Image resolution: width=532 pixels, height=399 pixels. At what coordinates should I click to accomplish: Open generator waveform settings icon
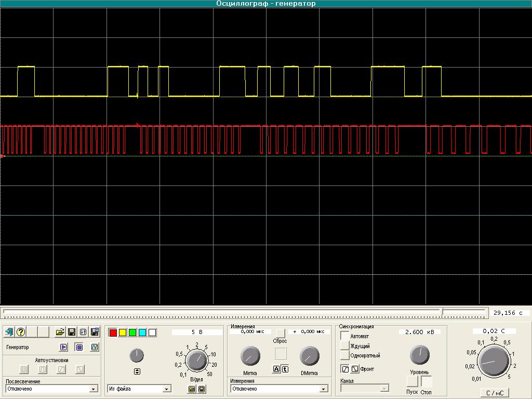(x=95, y=347)
